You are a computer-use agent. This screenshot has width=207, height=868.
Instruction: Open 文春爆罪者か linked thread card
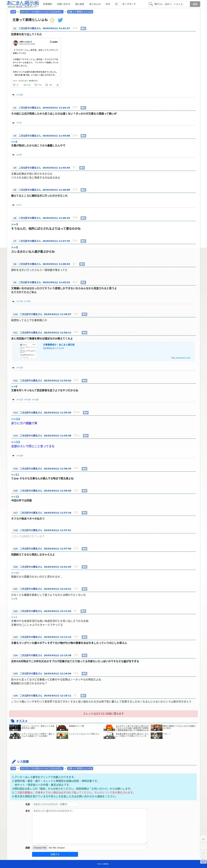(x=103, y=351)
